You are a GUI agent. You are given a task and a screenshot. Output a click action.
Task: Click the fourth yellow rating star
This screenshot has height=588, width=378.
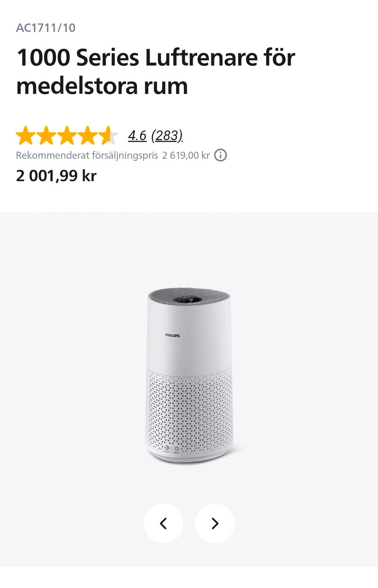tap(87, 135)
